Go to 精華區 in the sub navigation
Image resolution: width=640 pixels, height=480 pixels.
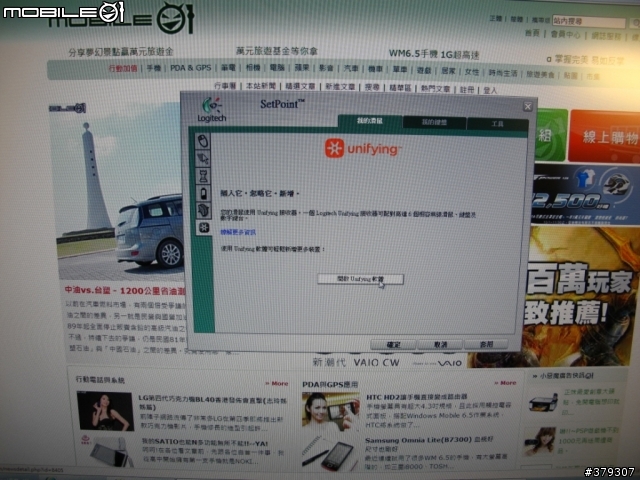[x=400, y=88]
